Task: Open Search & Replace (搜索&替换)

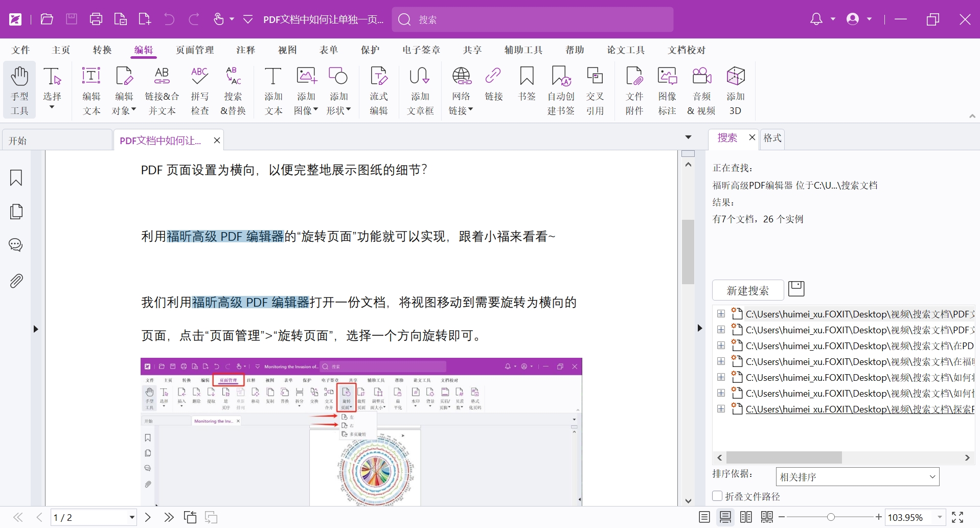Action: [233, 90]
